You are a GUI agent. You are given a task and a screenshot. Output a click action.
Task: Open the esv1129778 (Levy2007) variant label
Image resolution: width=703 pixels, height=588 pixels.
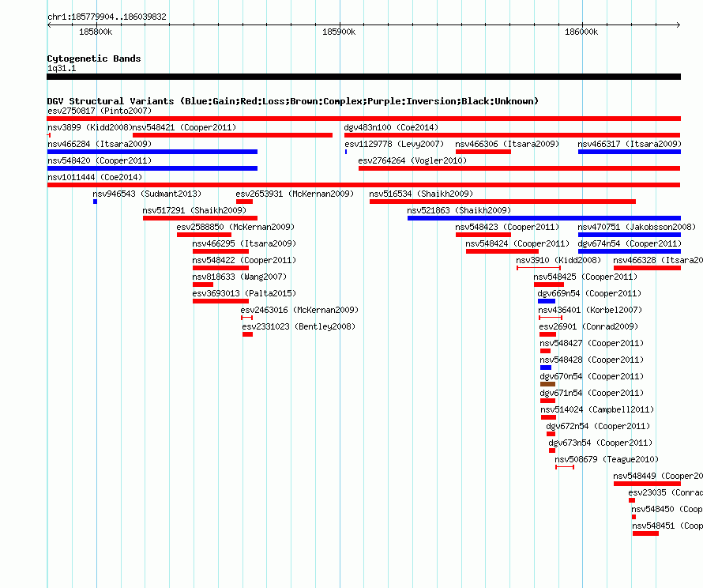click(x=394, y=144)
